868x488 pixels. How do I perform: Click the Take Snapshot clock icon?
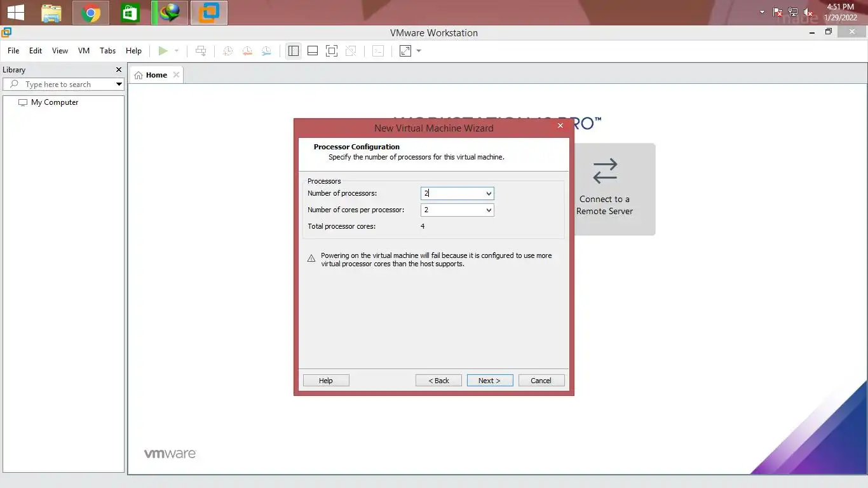(227, 51)
